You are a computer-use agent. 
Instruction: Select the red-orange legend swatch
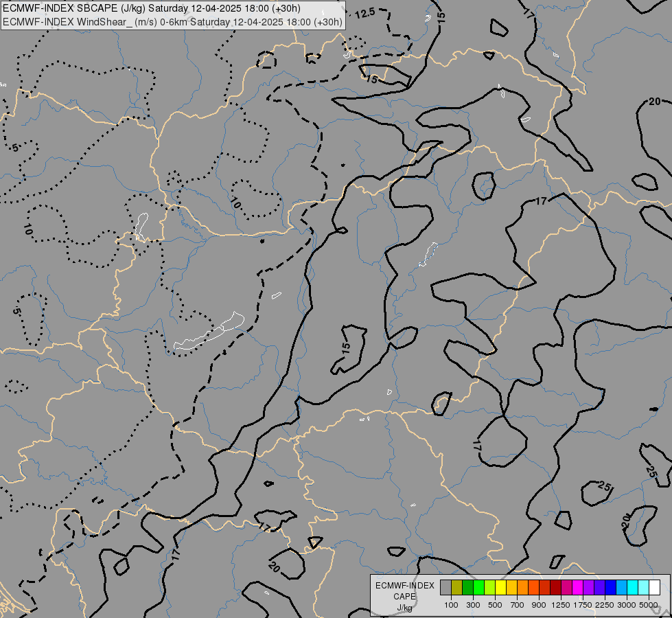533,588
